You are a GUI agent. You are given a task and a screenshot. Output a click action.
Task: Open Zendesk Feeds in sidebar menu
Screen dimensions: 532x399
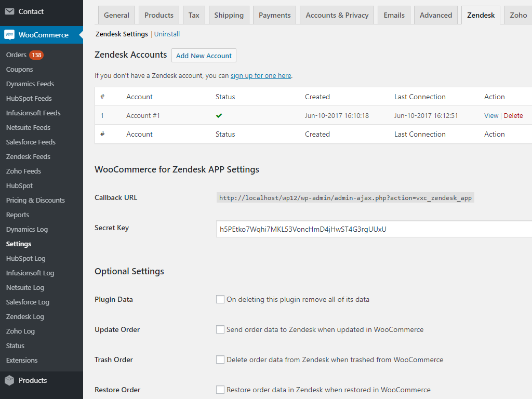[x=28, y=156]
